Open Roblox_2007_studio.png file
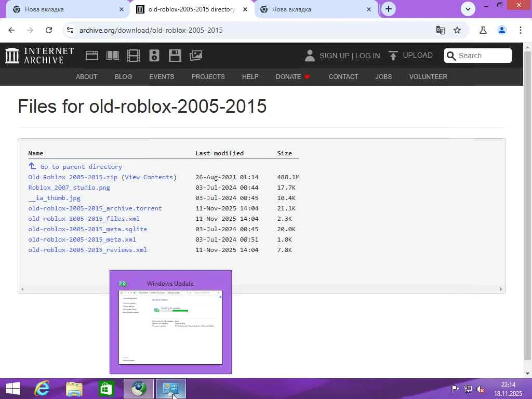Screen dimensions: 532x399 tap(69, 188)
